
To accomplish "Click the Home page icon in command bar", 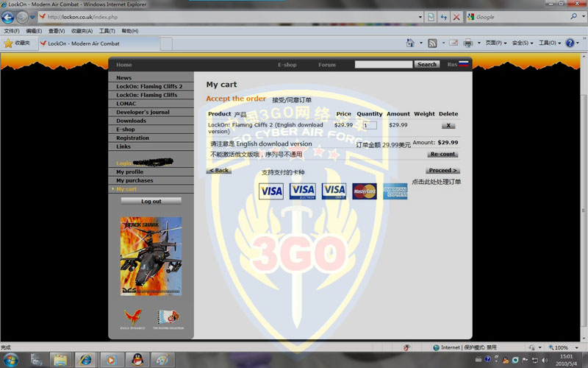I will (410, 43).
